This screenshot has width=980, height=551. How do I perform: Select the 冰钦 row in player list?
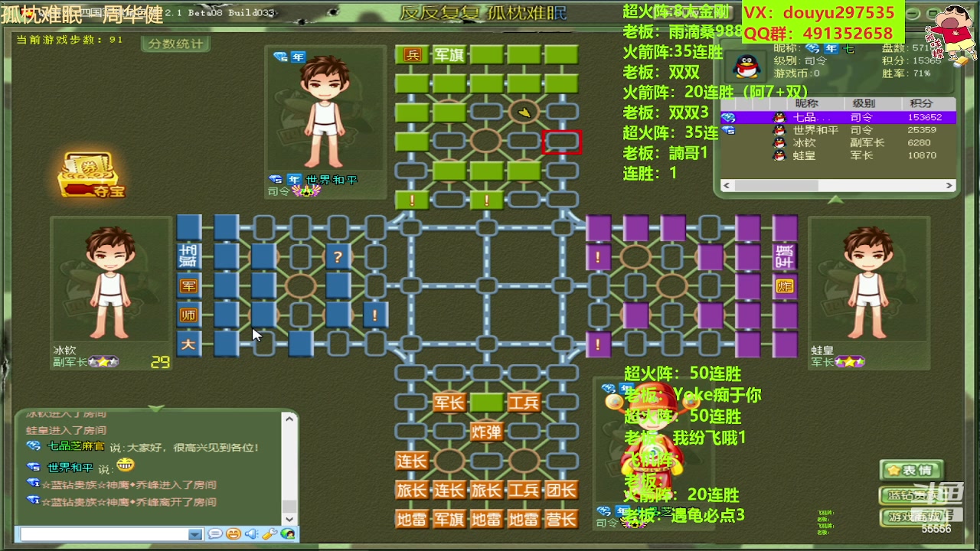(x=838, y=142)
